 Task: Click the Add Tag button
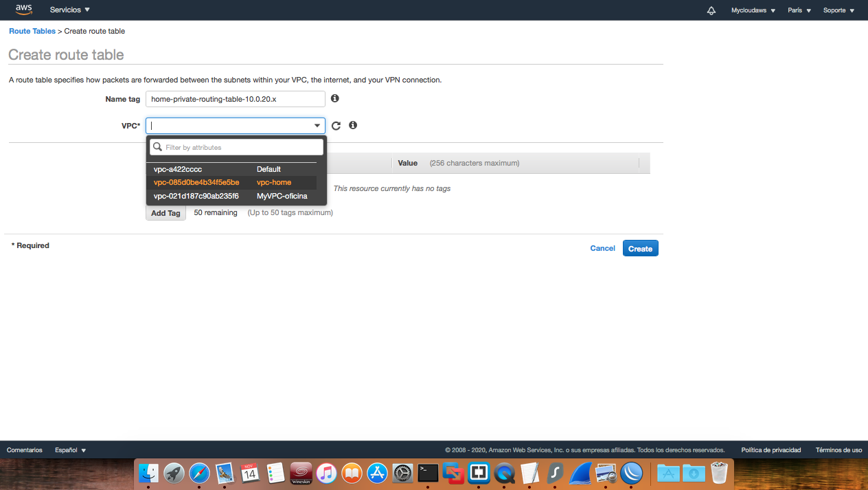tap(165, 212)
